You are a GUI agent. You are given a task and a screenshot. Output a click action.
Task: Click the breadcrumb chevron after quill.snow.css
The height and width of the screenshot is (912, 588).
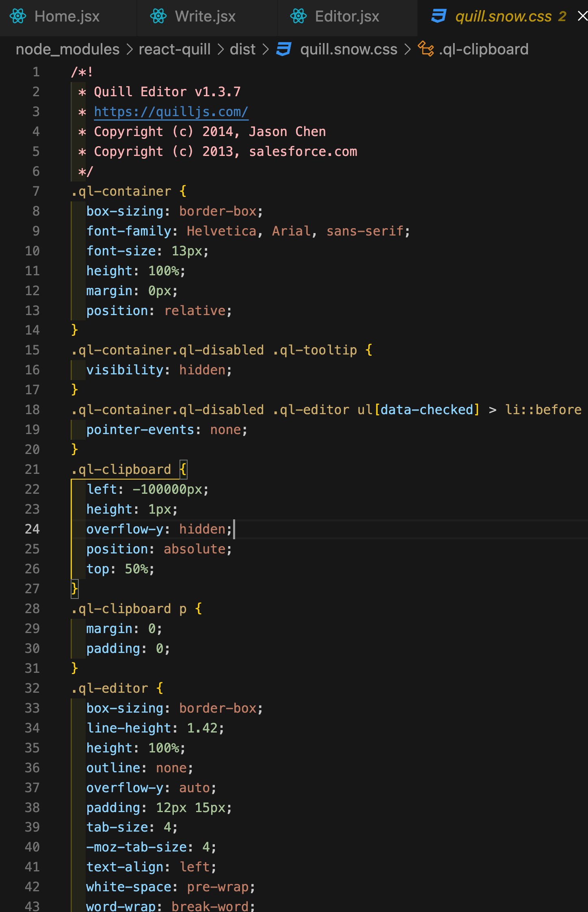click(x=407, y=49)
